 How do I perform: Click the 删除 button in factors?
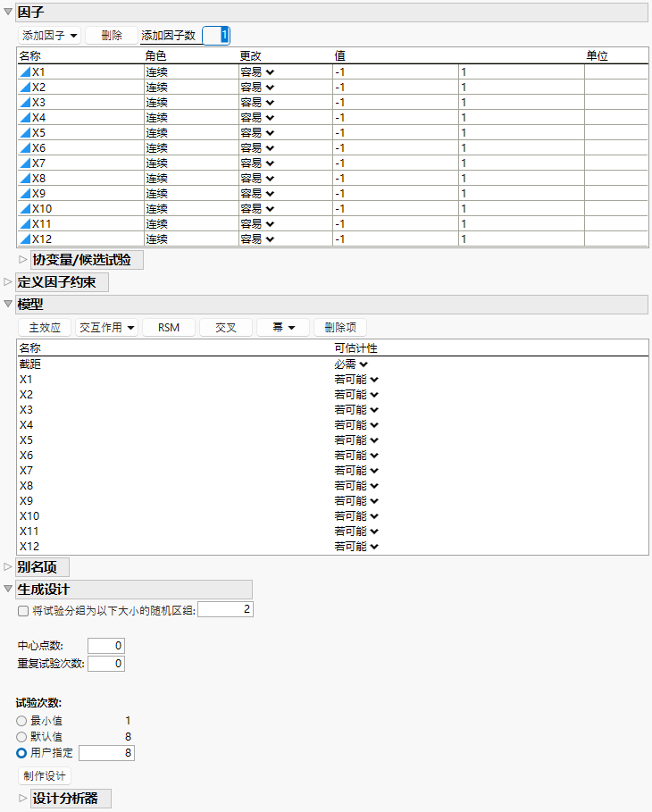pyautogui.click(x=112, y=35)
